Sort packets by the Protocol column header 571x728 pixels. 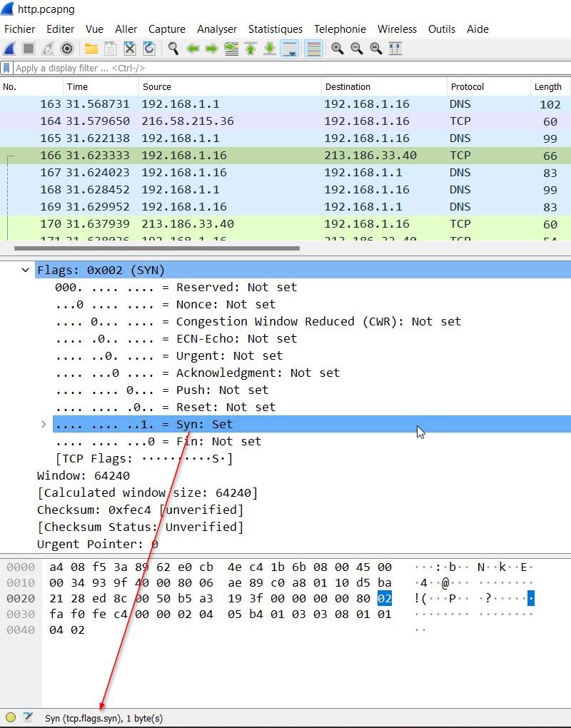[x=489, y=87]
